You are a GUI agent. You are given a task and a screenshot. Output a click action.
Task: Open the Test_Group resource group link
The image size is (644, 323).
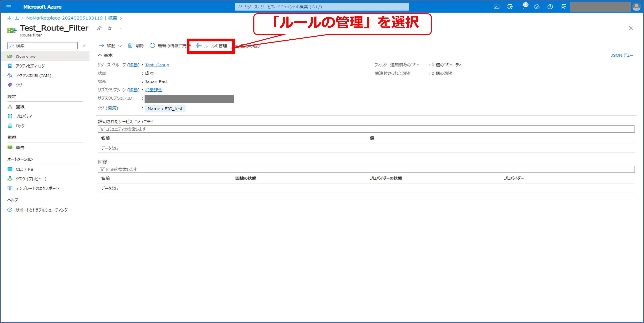click(157, 65)
